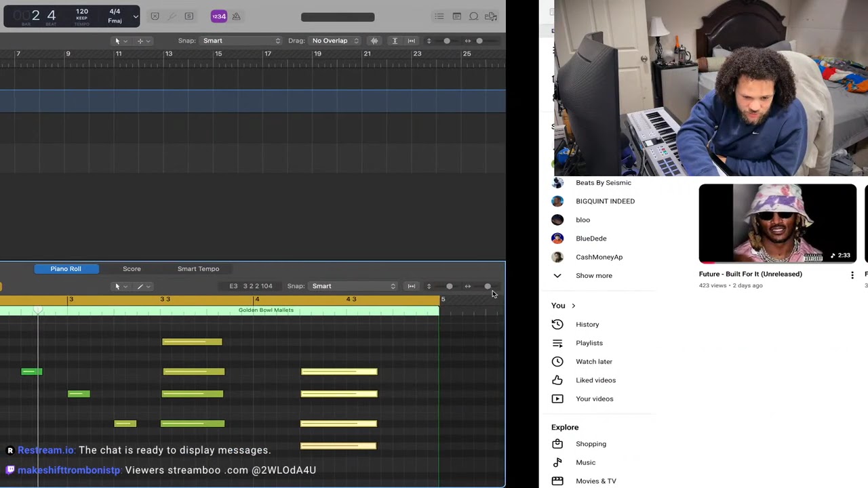Enable the Solo S button in control bar
This screenshot has height=488, width=868.
(x=189, y=16)
